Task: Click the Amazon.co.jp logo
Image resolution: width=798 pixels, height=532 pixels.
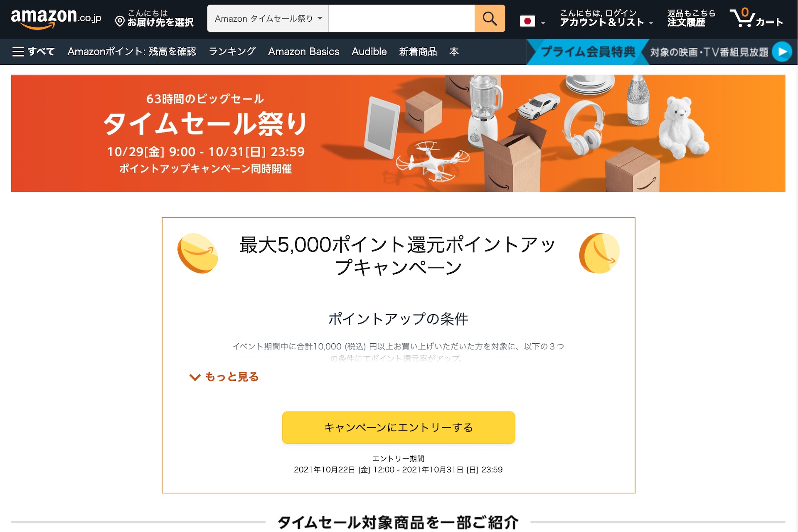Action: coord(56,19)
